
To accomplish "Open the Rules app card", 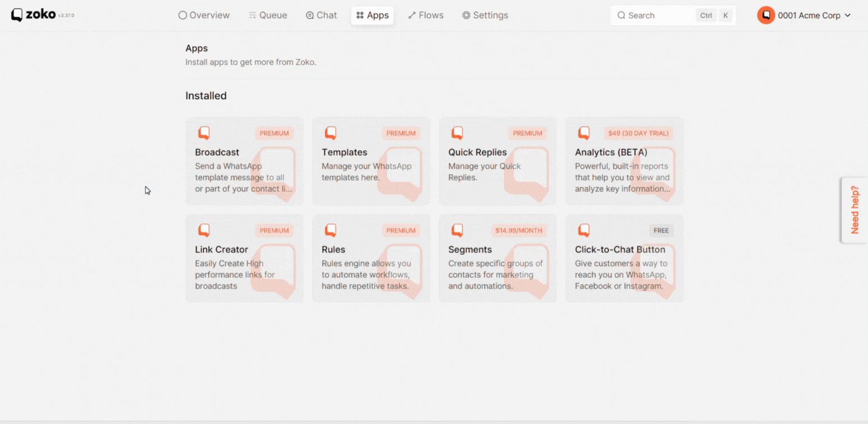I will pos(371,258).
